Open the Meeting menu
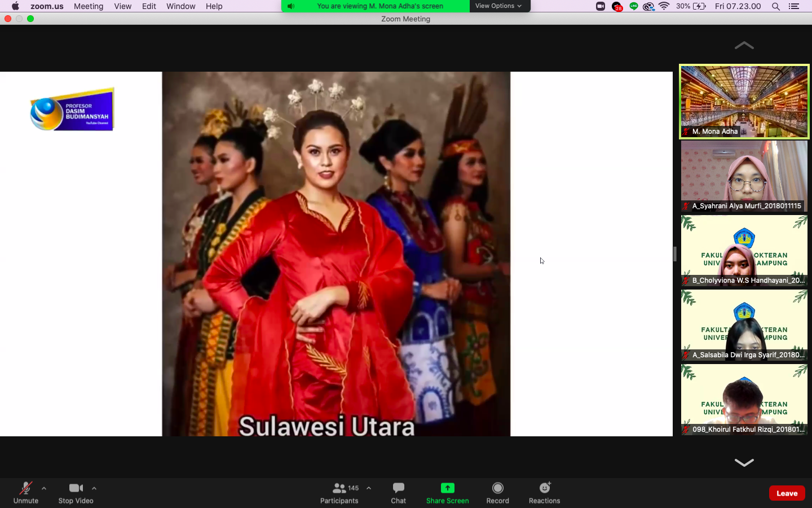Screen dimensions: 812x508 [x=89, y=6]
